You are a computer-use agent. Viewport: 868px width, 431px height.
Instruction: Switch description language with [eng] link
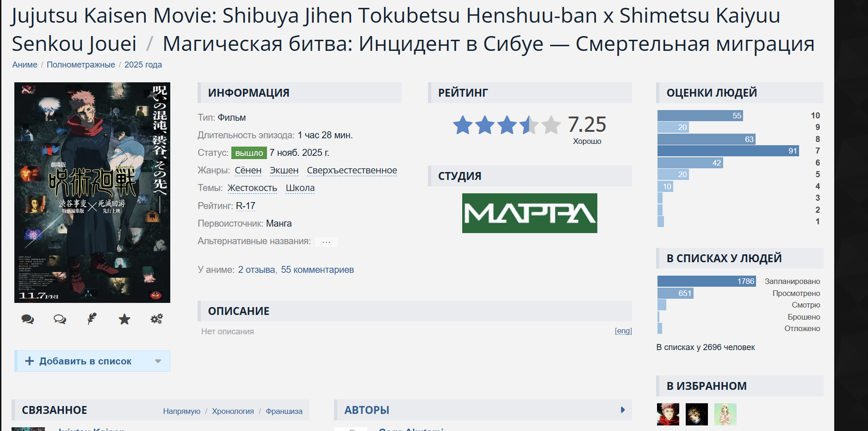tap(623, 331)
